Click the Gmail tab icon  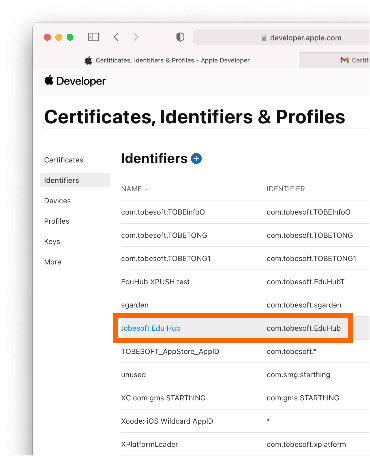click(x=344, y=60)
